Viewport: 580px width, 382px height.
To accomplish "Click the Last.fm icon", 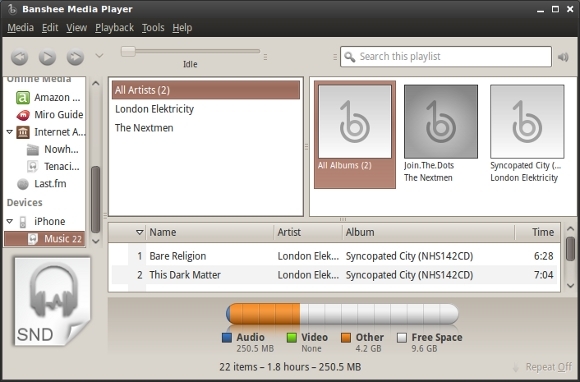I will click(23, 184).
